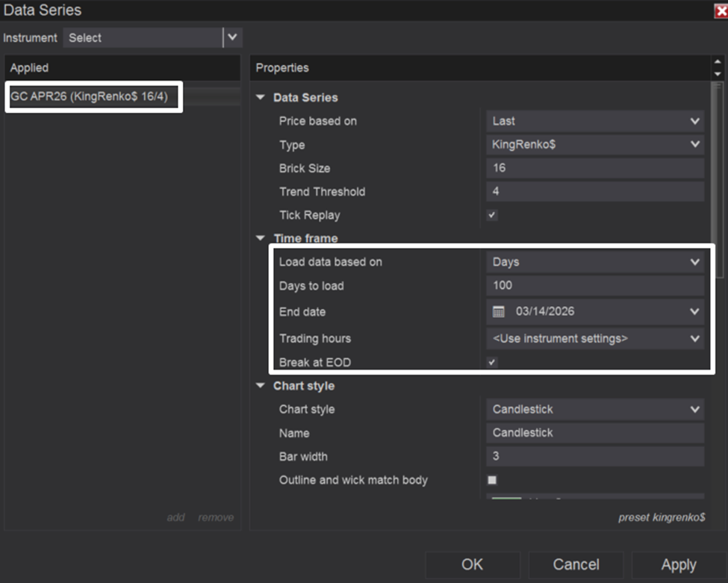
Task: Click the Cancel button
Action: pyautogui.click(x=576, y=564)
